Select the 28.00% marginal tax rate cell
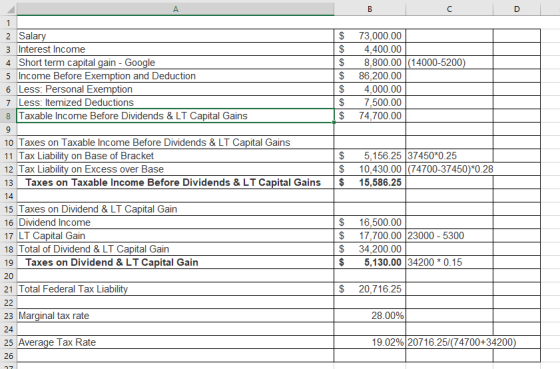The height and width of the screenshot is (369, 560). click(370, 315)
